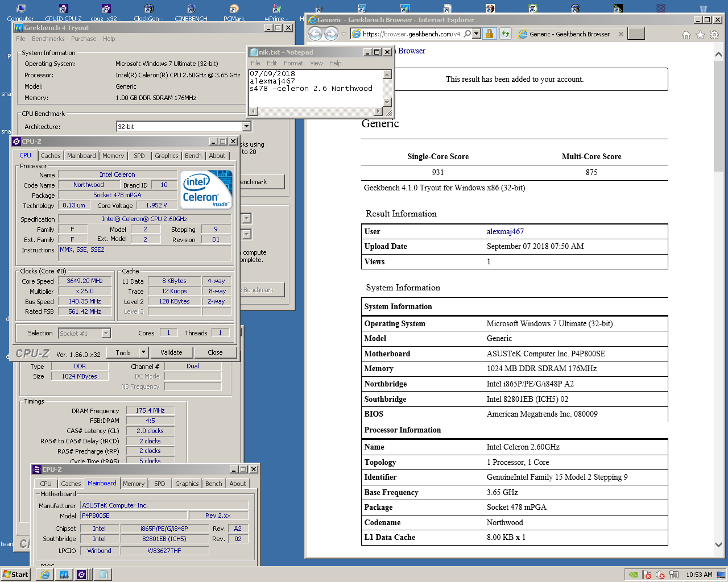
Task: Open the Action Center flag tray icon
Action: [x=647, y=575]
